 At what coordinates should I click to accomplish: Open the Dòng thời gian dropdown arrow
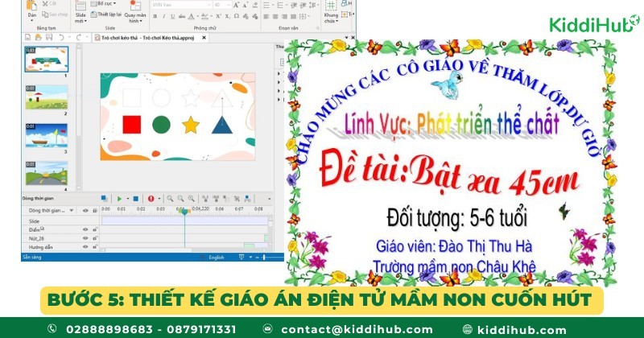point(72,210)
